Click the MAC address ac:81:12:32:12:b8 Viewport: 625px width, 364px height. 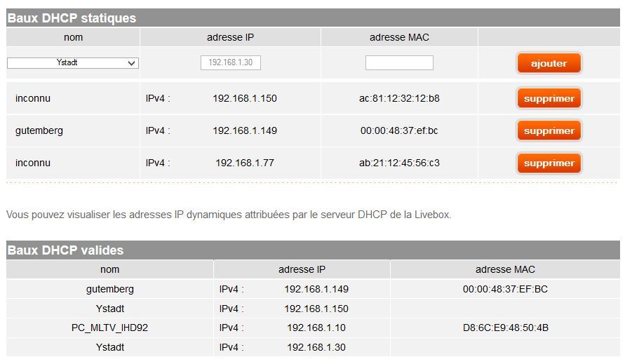[399, 98]
